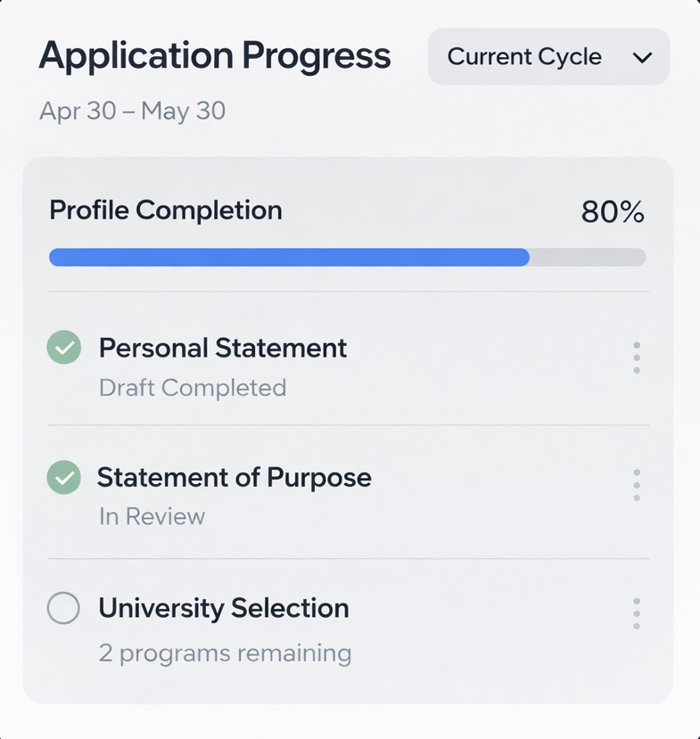The height and width of the screenshot is (739, 700).
Task: Open the Personal Statement item
Action: click(222, 348)
